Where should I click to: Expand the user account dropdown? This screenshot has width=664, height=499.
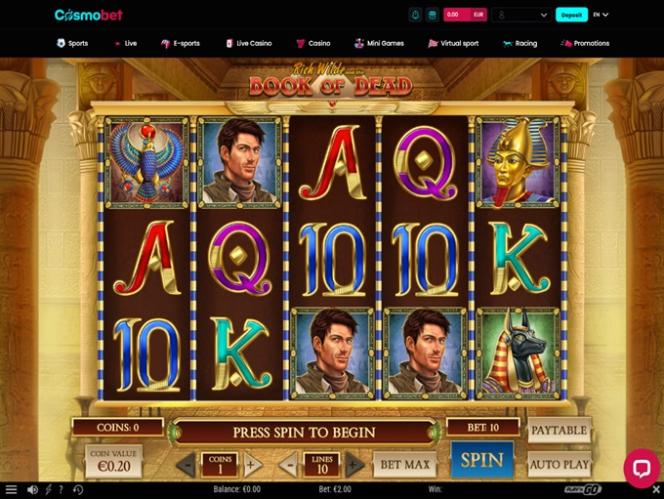522,15
